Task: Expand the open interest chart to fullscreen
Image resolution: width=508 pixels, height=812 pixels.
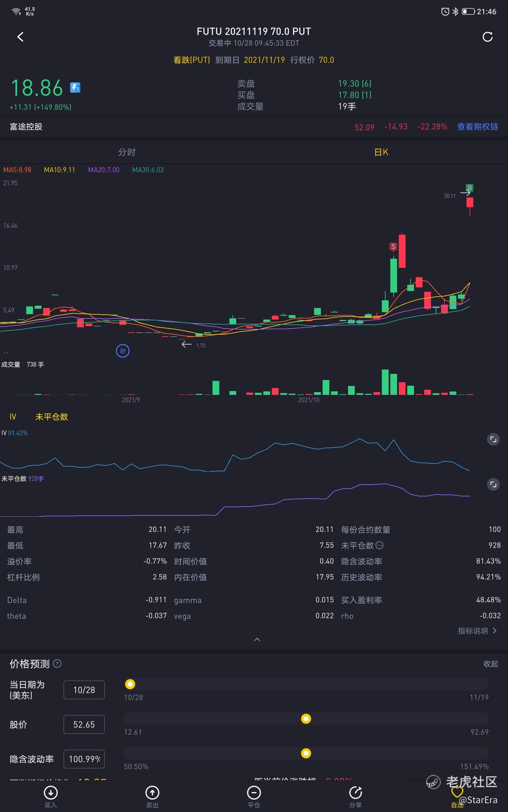Action: click(x=493, y=484)
